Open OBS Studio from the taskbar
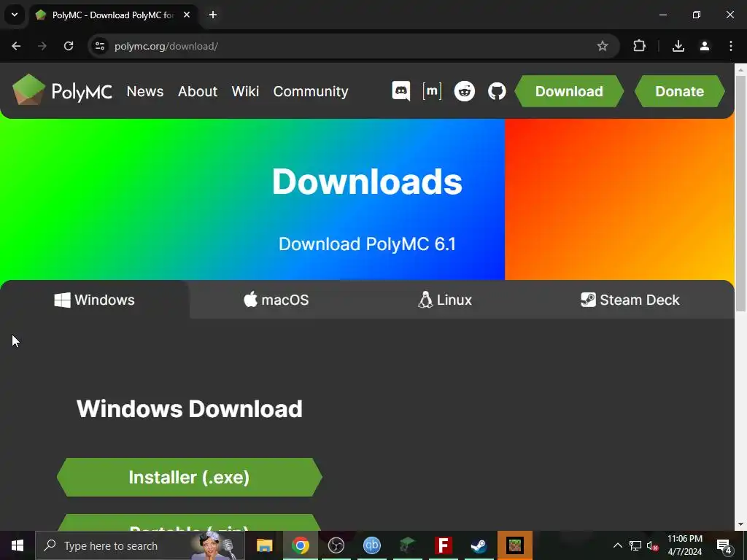This screenshot has height=560, width=747. (x=336, y=545)
